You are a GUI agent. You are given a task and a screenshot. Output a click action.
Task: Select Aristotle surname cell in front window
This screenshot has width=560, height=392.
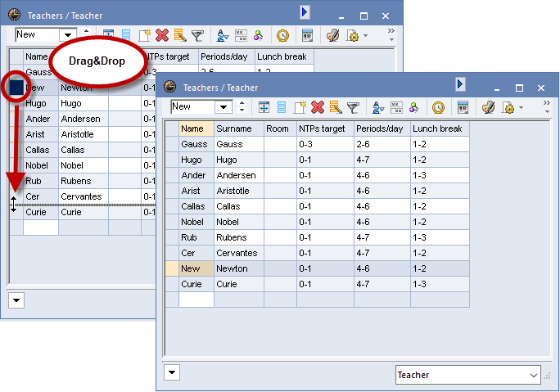click(239, 191)
